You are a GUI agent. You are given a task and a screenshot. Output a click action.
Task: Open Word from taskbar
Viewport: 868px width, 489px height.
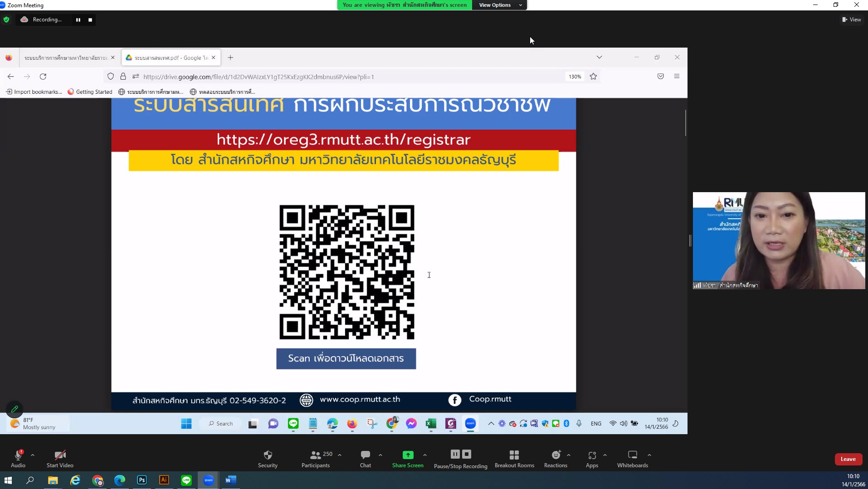(231, 480)
